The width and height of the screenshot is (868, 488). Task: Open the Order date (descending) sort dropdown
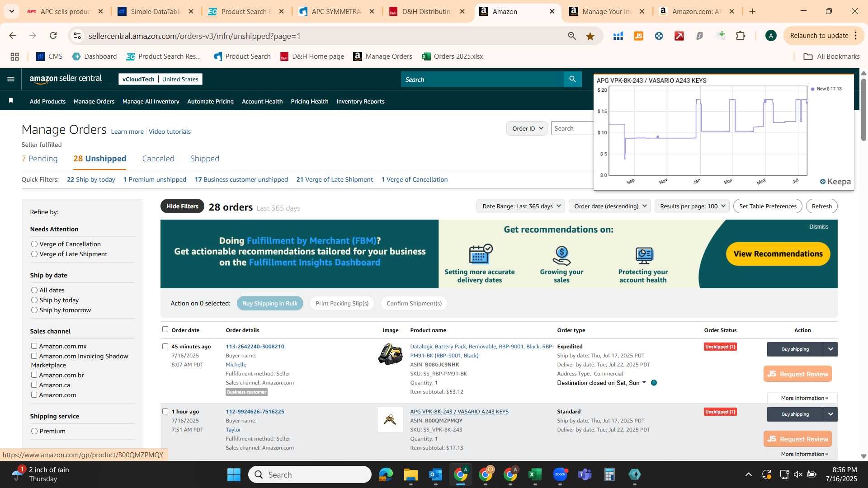(609, 206)
